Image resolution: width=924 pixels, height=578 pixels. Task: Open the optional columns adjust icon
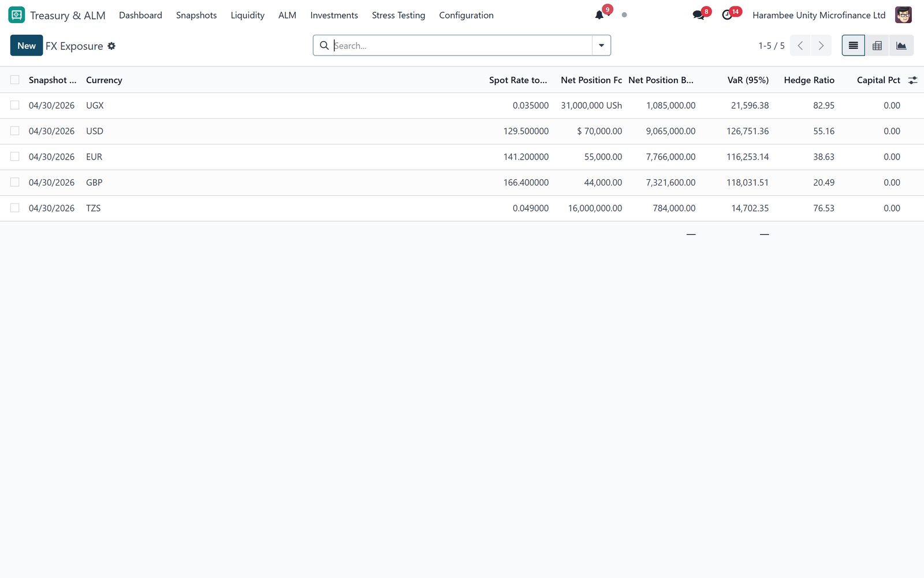point(912,80)
